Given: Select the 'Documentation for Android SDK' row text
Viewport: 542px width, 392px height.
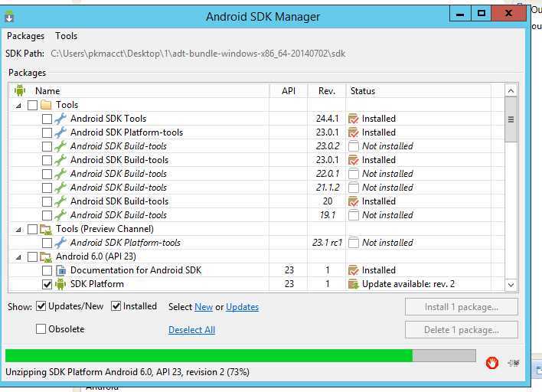Looking at the screenshot, I should 135,270.
